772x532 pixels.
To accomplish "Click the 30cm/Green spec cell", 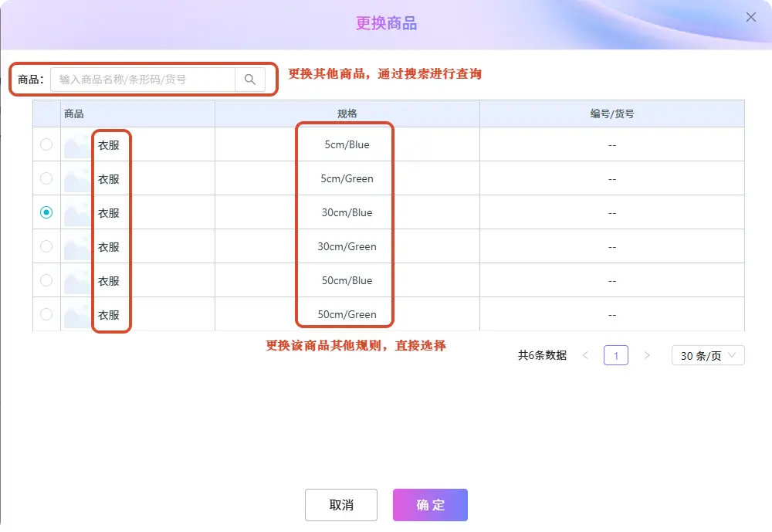I will tap(347, 247).
